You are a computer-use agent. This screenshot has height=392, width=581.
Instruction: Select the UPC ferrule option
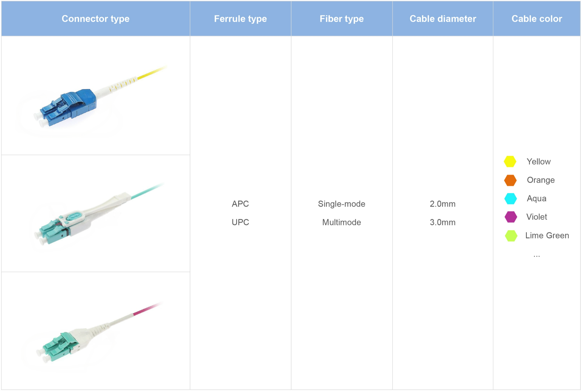pyautogui.click(x=240, y=222)
